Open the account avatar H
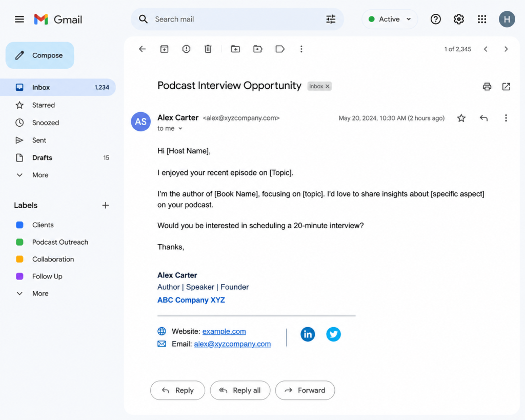Viewport: 525px width, 420px height. pos(507,19)
